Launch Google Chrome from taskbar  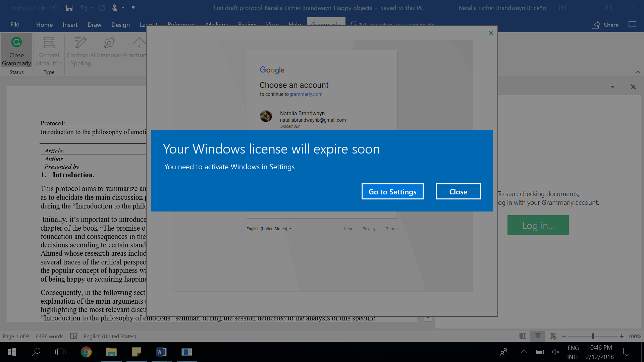pos(86,352)
